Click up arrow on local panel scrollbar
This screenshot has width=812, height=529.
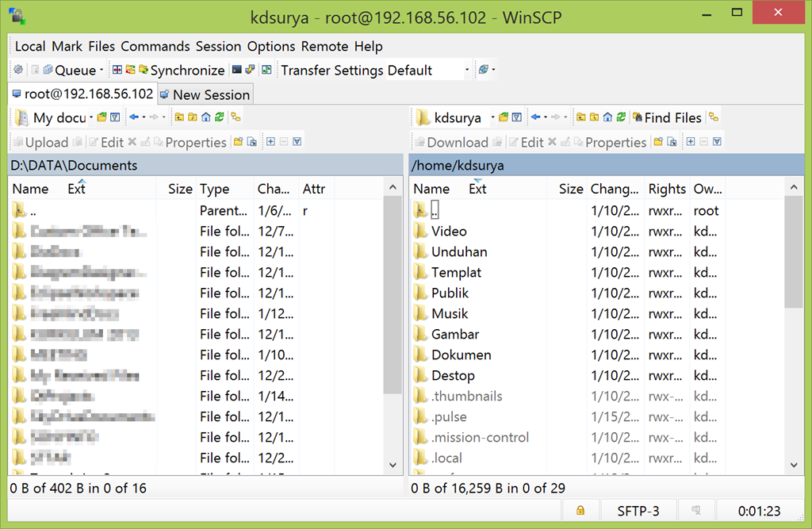point(393,187)
